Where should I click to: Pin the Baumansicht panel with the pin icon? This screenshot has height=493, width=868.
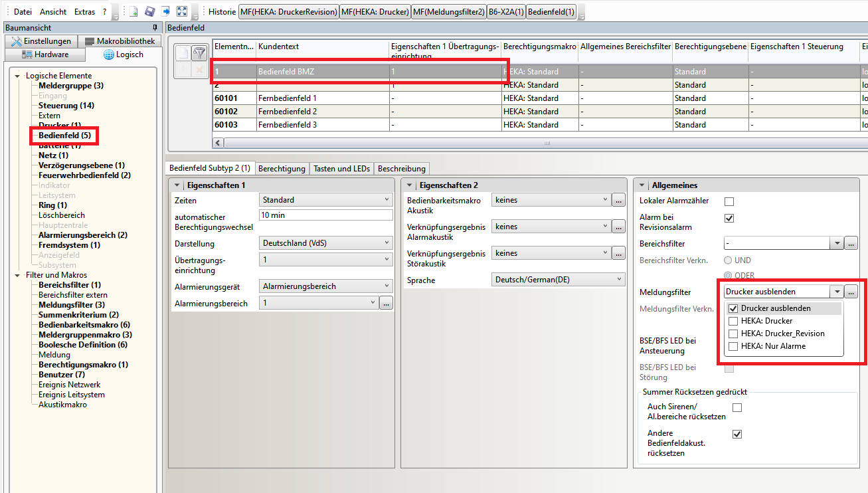[155, 27]
